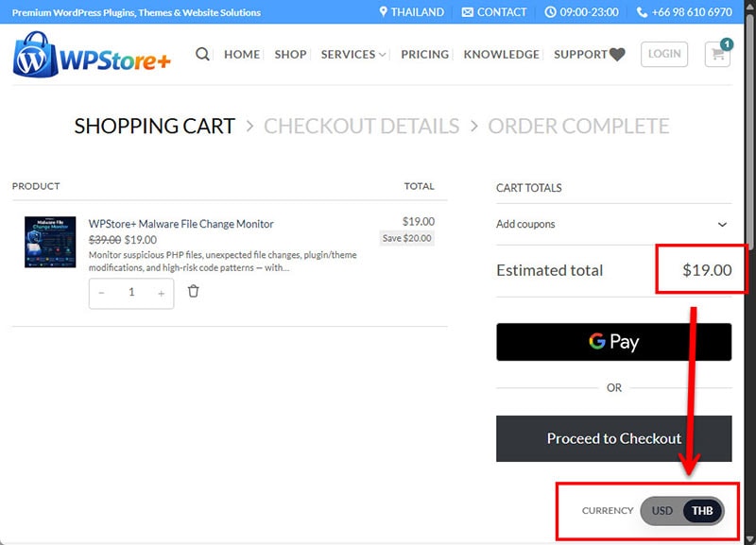This screenshot has height=545, width=756.
Task: Click the 'Premium WordPress Plugins, Themes' tagline
Action: click(136, 12)
